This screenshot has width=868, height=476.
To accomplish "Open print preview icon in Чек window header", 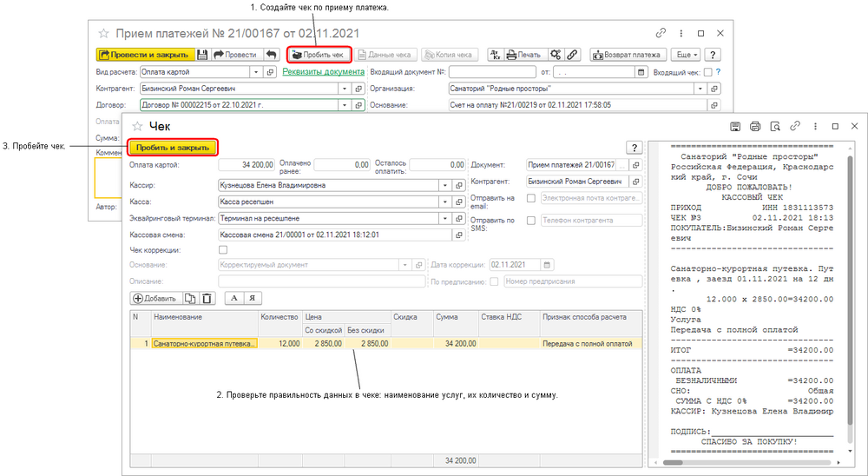I will [775, 126].
